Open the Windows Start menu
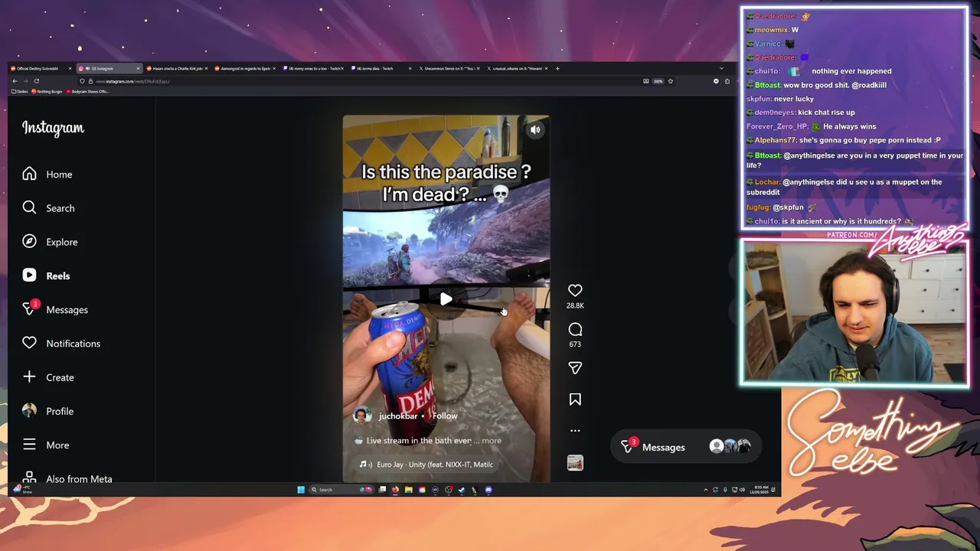Image resolution: width=980 pixels, height=551 pixels. click(x=301, y=490)
